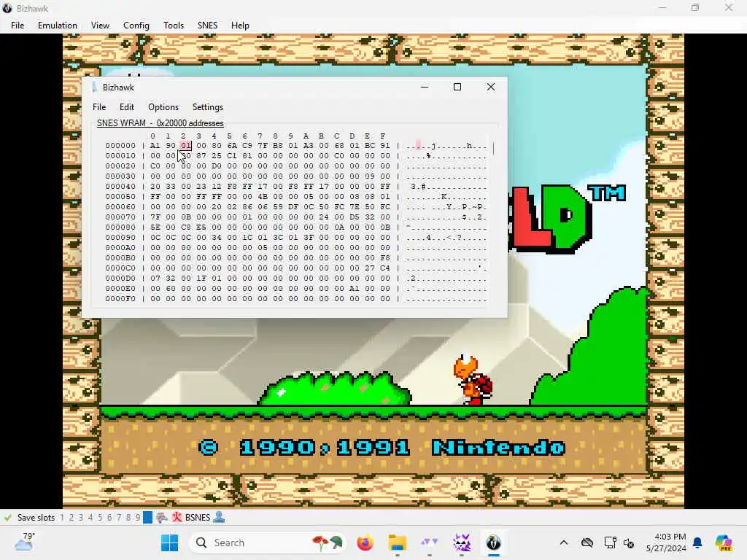This screenshot has width=747, height=560.
Task: Open File Explorer from the taskbar
Action: (398, 542)
